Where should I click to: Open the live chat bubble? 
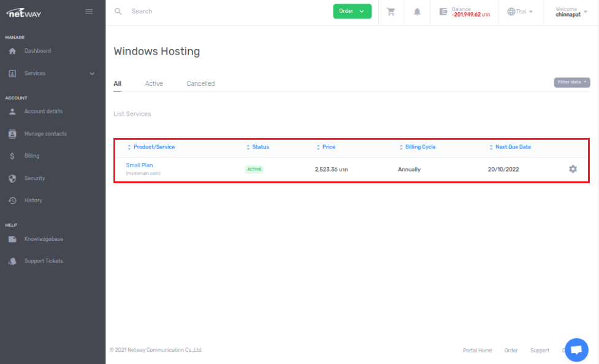(x=576, y=350)
